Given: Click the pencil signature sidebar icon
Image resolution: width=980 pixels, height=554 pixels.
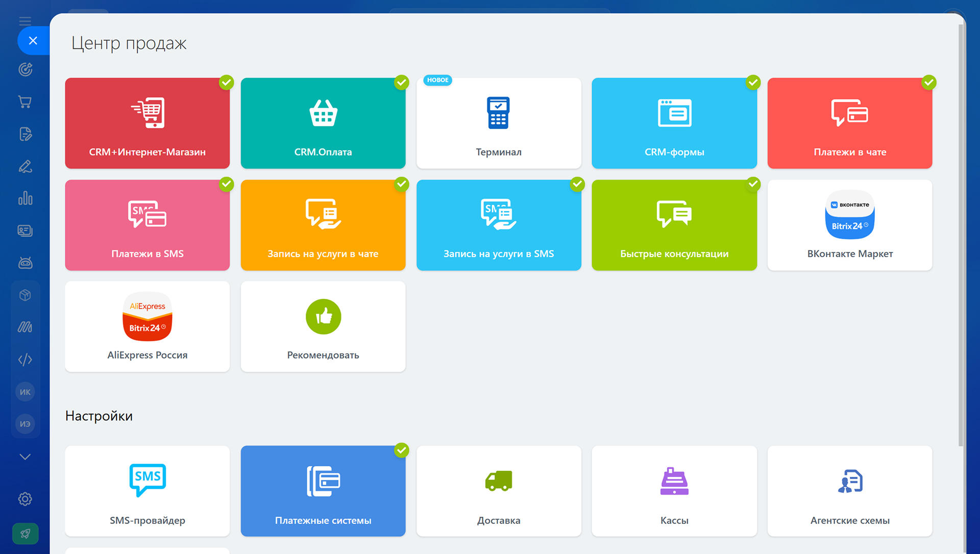Looking at the screenshot, I should pos(25,166).
